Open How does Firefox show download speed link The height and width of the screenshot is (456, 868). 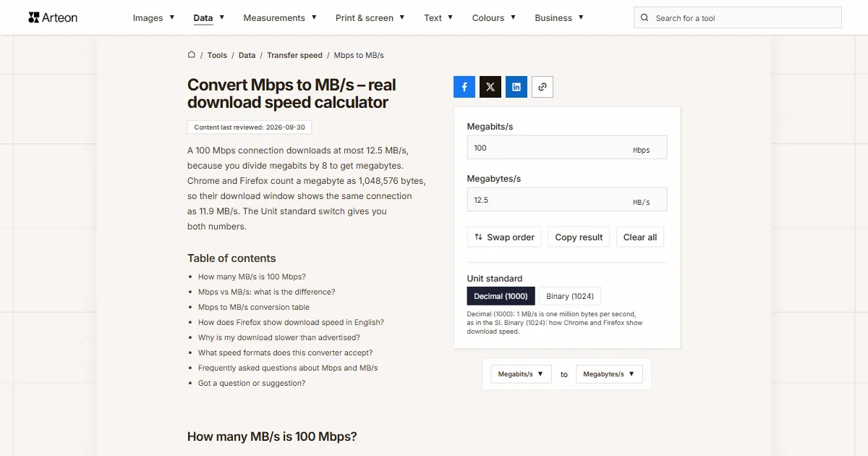pos(291,322)
